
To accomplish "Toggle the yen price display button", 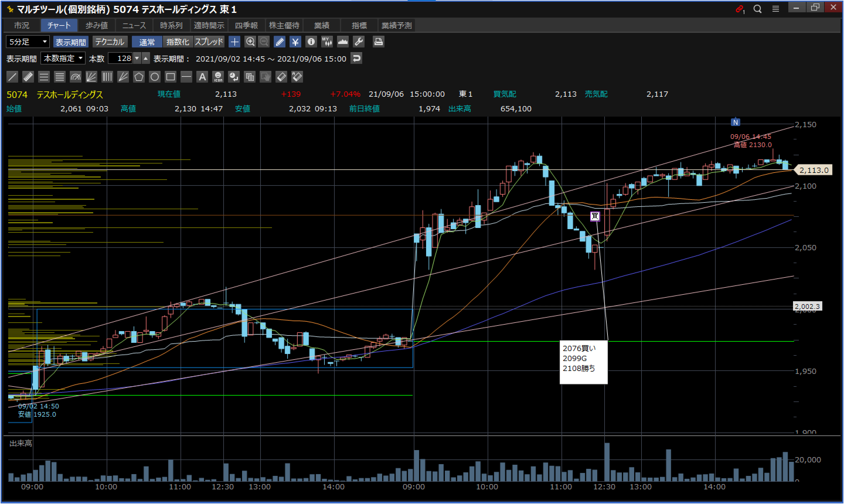I will 295,42.
